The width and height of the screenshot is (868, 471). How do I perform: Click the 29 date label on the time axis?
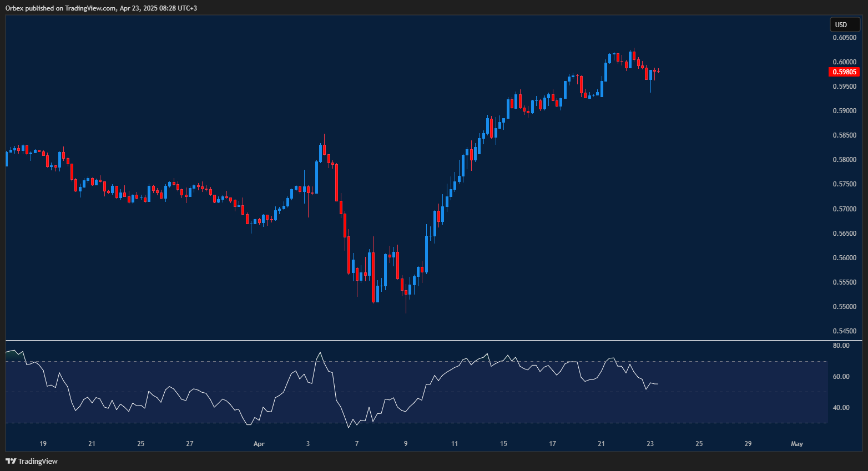point(748,444)
